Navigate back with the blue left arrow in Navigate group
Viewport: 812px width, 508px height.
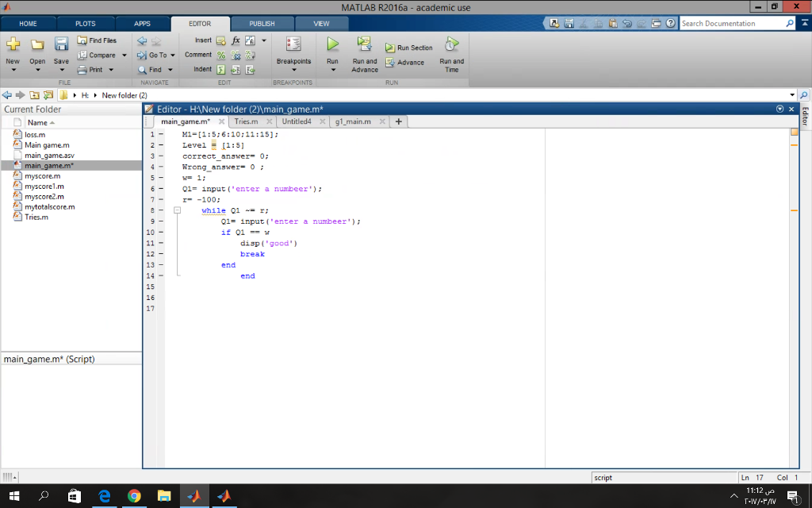(142, 40)
